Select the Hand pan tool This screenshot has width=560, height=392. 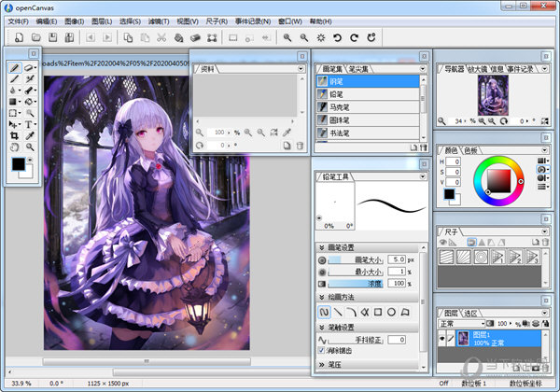click(14, 147)
